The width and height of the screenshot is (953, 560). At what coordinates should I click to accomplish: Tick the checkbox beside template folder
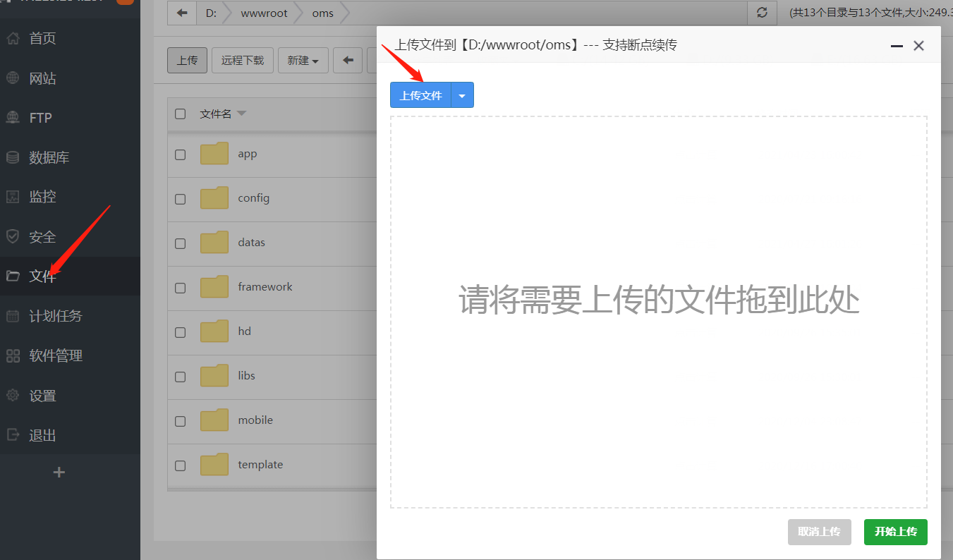[x=181, y=466]
